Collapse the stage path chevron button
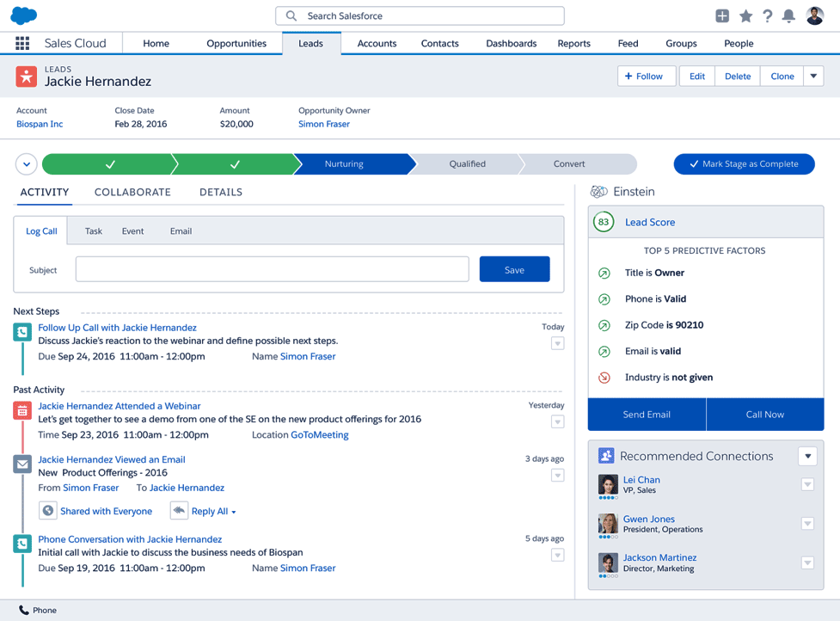840x621 pixels. pyautogui.click(x=27, y=164)
